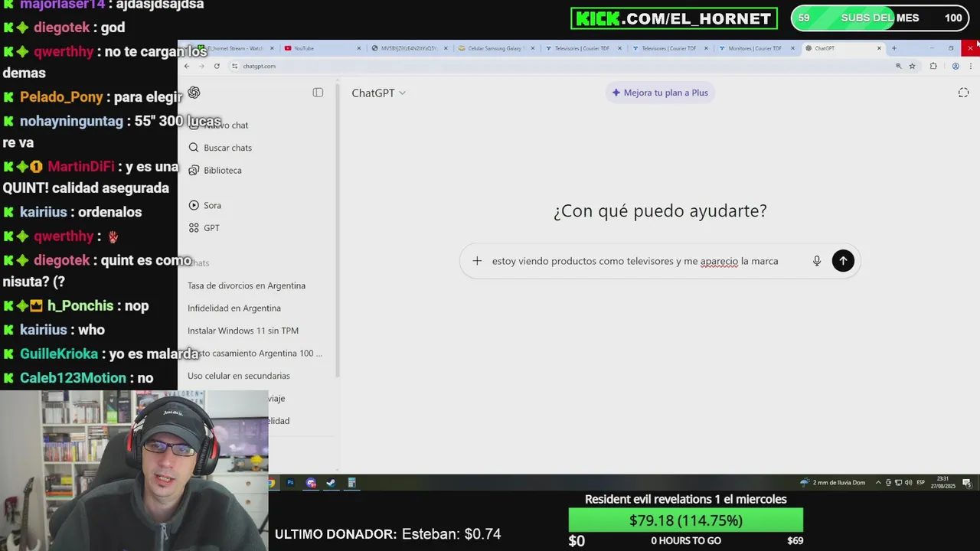Open ChatGPT model selector dropdown

378,93
